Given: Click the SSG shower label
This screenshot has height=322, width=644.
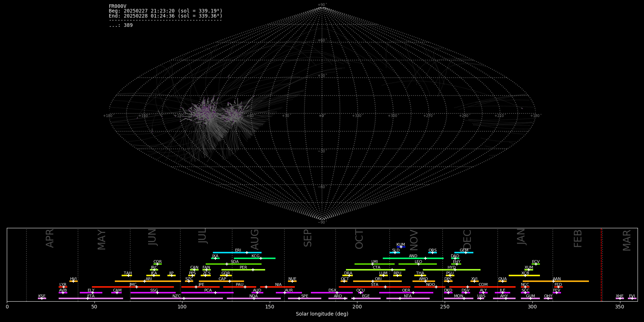Looking at the screenshot, I should [154, 291].
